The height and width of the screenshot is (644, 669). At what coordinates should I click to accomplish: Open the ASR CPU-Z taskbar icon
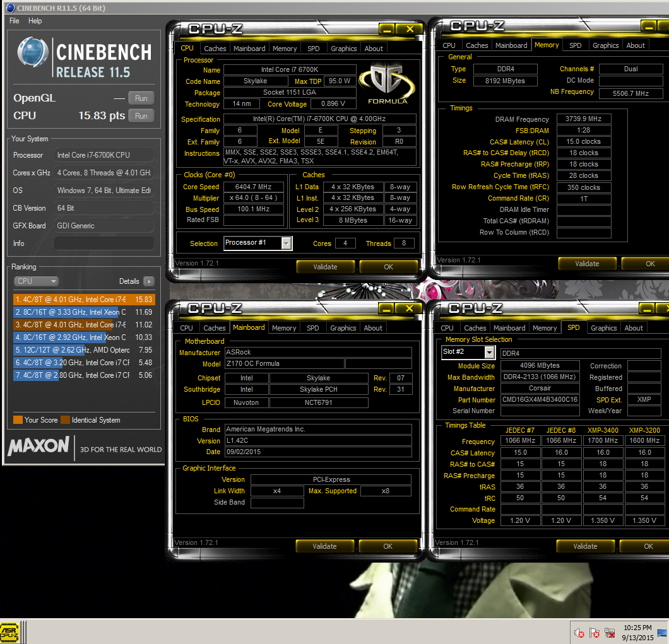(9, 632)
